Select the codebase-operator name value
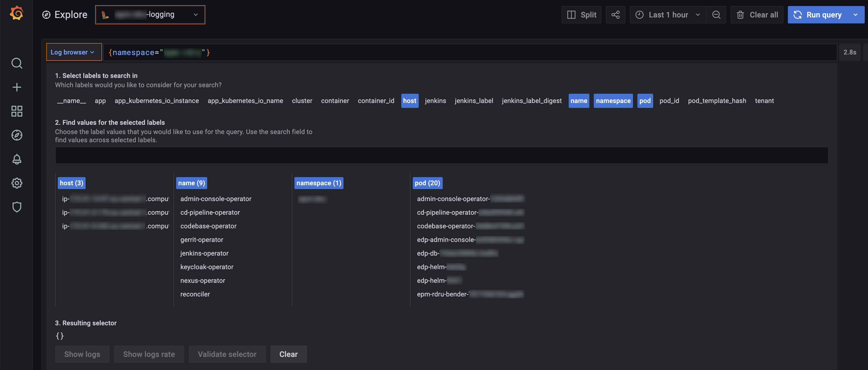Screen dimensions: 868x370 point(208,226)
